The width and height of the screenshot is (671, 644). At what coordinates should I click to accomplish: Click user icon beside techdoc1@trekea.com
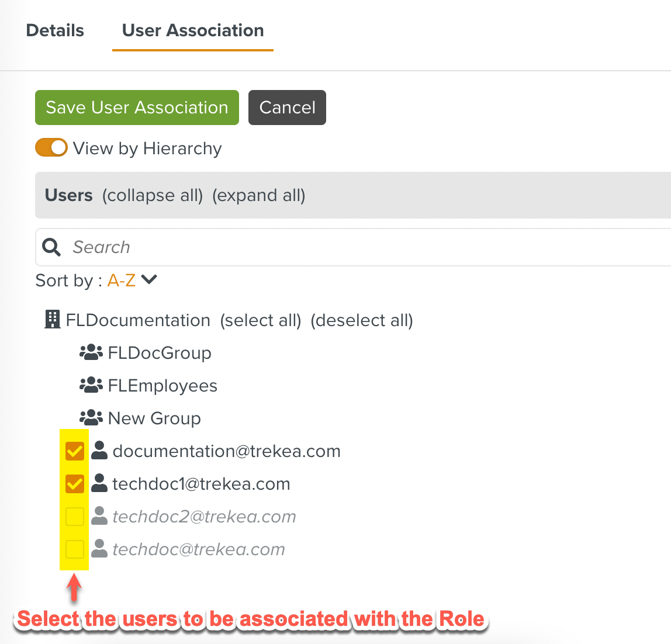point(100,483)
